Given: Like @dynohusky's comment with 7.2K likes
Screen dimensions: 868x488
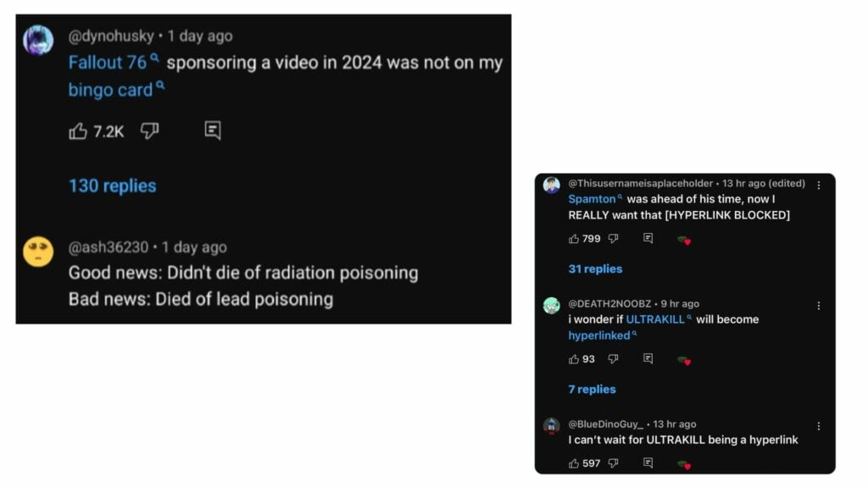Looking at the screenshot, I should [x=78, y=132].
